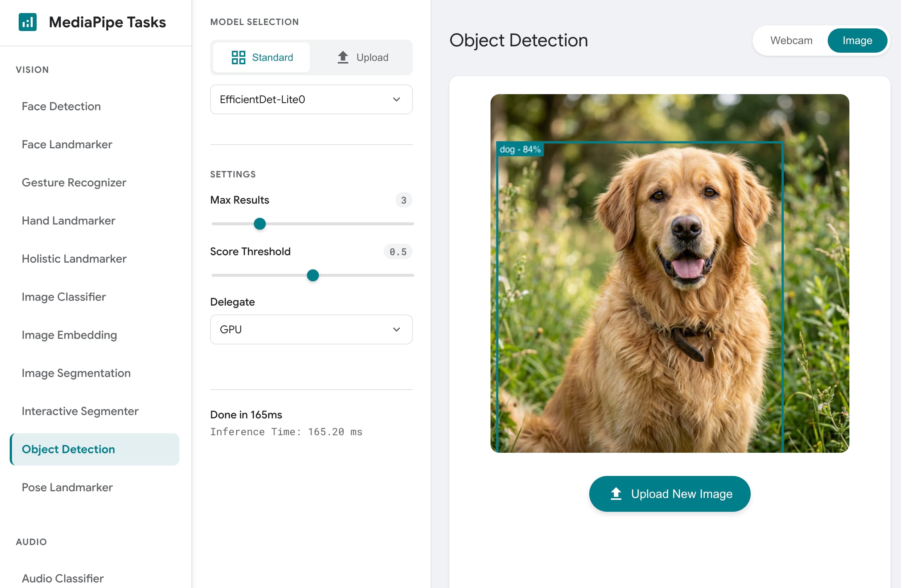Select Object Detection in the sidebar
This screenshot has width=901, height=588.
coord(68,449)
